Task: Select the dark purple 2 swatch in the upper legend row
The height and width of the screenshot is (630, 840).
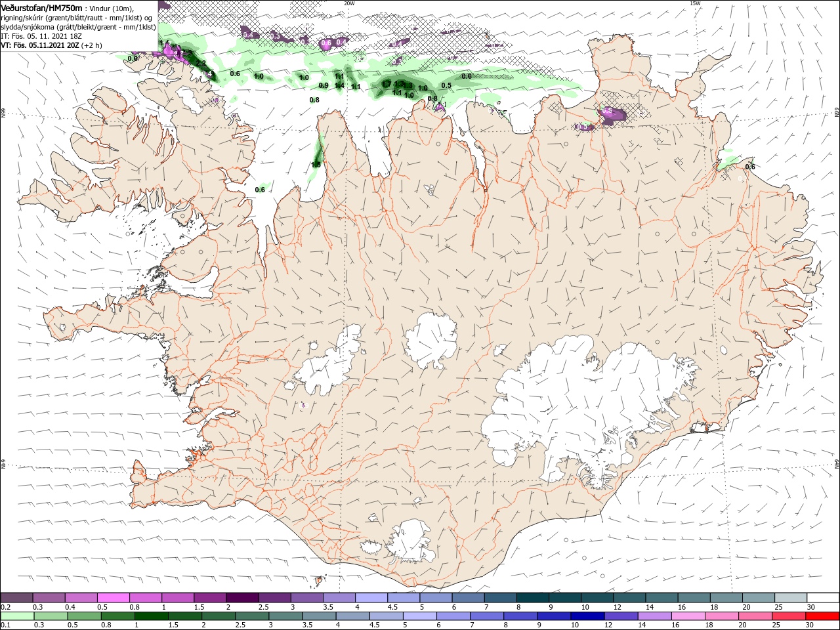Action: click(x=242, y=598)
